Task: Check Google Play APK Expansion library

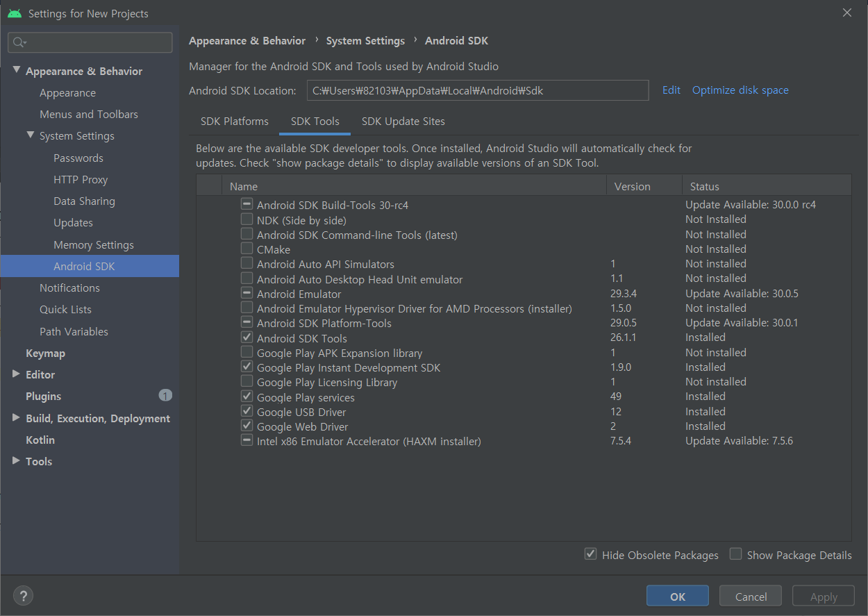Action: (x=247, y=352)
